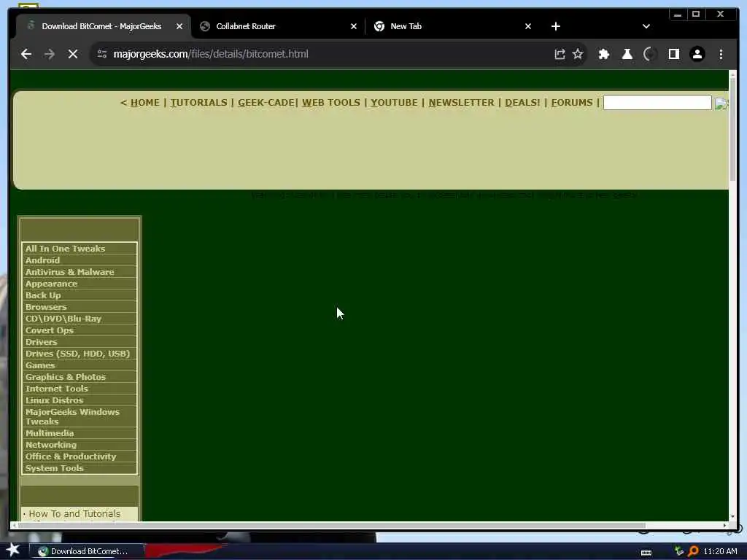Open How To and Tutorials link
747x560 pixels.
click(74, 514)
